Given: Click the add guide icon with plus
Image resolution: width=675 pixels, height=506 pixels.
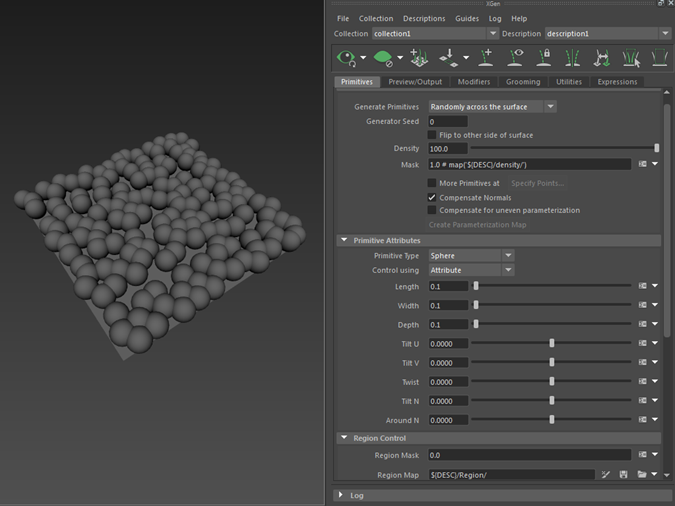Looking at the screenshot, I should pos(487,58).
